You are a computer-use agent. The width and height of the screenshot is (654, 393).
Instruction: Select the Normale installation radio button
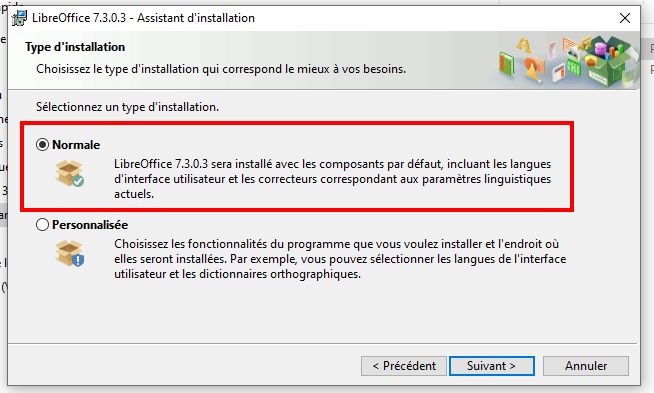[42, 145]
